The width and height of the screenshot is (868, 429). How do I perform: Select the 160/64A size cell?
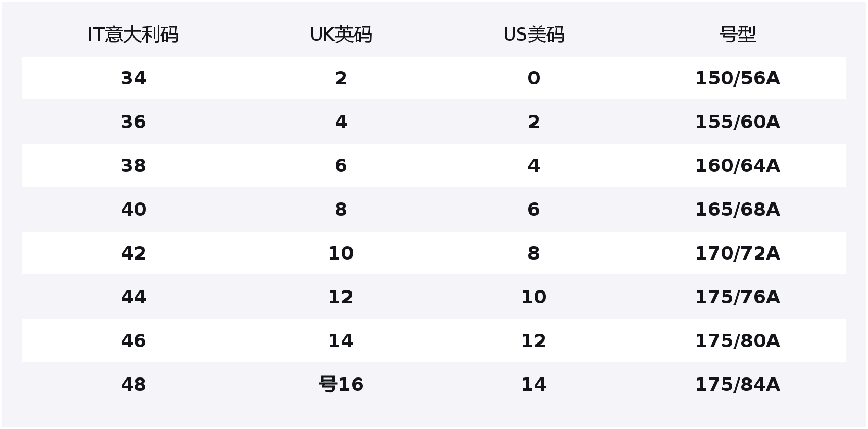(x=737, y=166)
